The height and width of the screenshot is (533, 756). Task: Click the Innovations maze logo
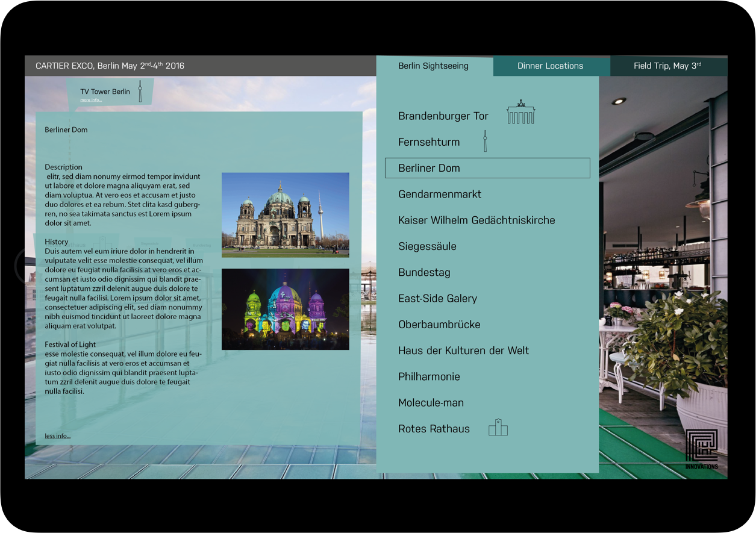click(701, 449)
